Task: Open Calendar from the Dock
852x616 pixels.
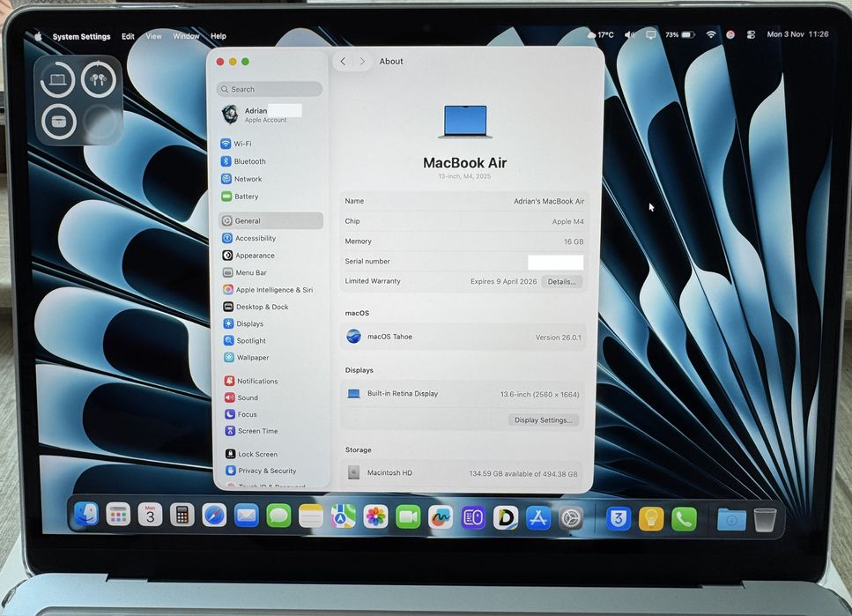Action: (x=150, y=515)
